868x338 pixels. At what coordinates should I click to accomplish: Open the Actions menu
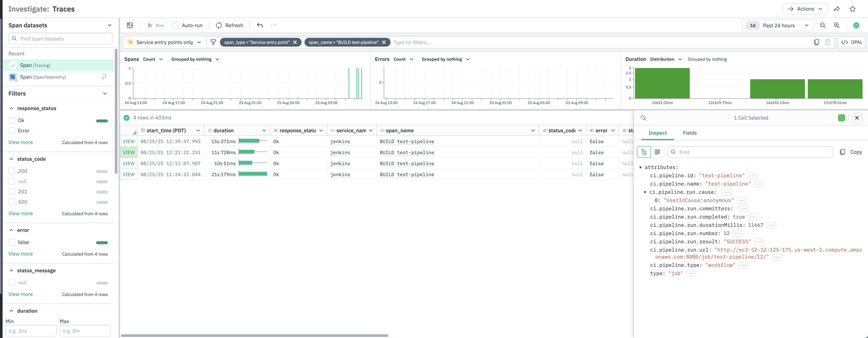point(805,9)
